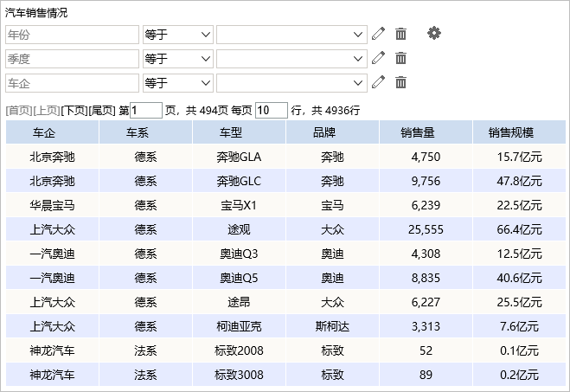Delete the 车企 filter with trash icon
570x392 pixels.
(400, 82)
